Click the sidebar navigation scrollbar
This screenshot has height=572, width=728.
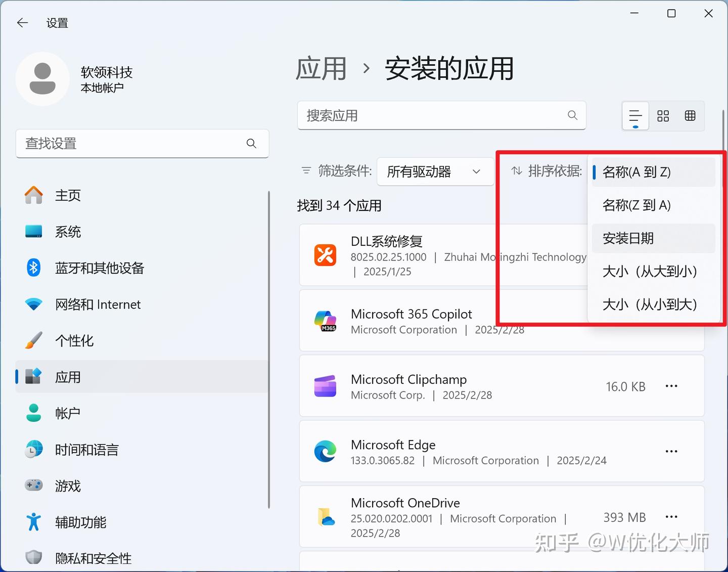click(x=269, y=350)
